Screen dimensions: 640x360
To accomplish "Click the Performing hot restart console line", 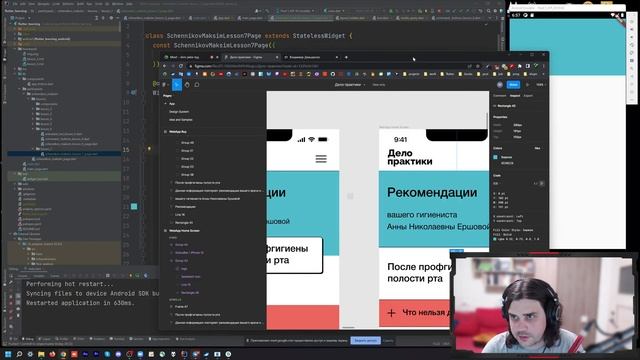I will tap(70, 284).
